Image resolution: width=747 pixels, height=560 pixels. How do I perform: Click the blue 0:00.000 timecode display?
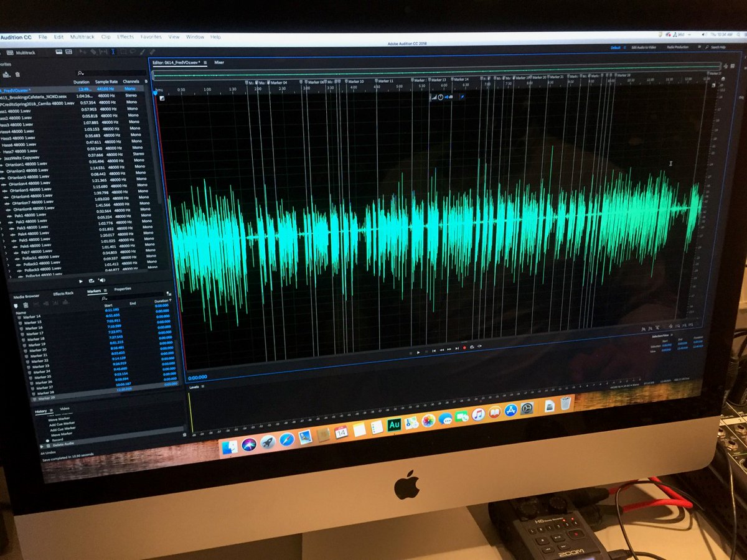pos(197,377)
